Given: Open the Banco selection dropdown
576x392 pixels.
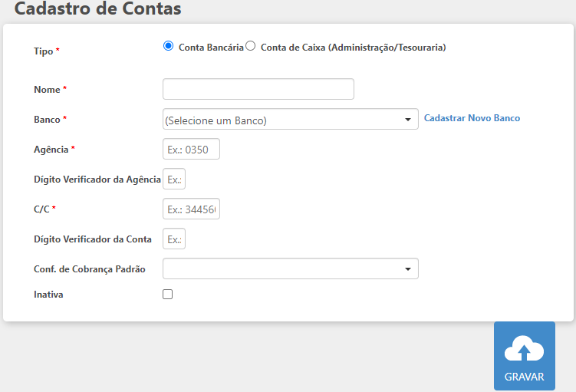Looking at the screenshot, I should pyautogui.click(x=290, y=120).
